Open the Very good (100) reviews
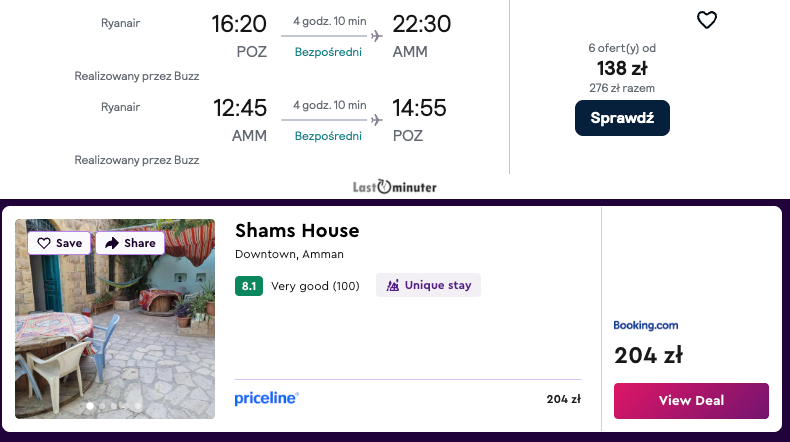 click(x=315, y=286)
